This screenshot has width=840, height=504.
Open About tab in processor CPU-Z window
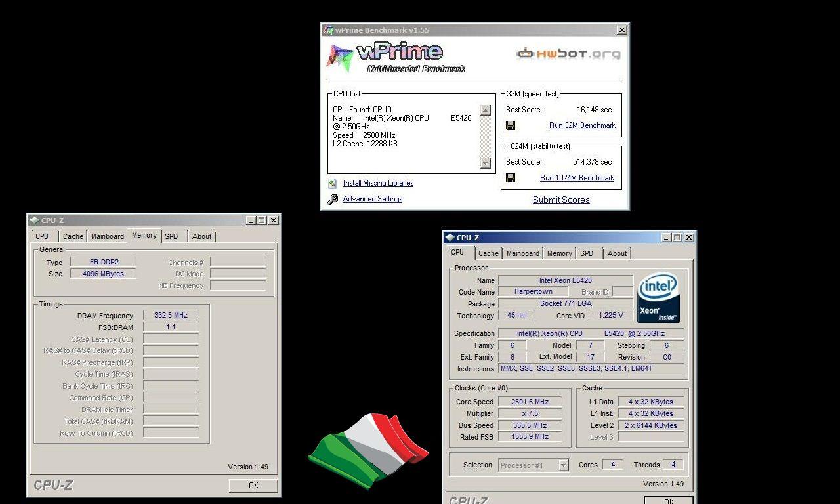(617, 253)
